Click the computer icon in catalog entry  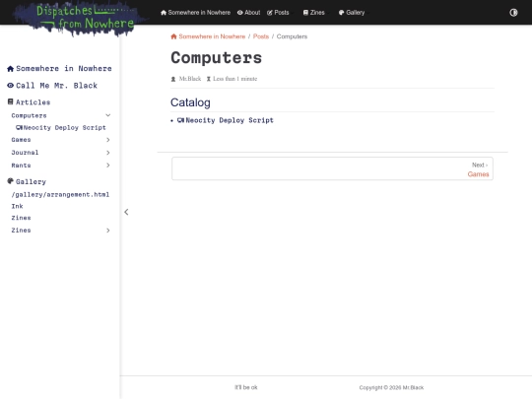[181, 120]
